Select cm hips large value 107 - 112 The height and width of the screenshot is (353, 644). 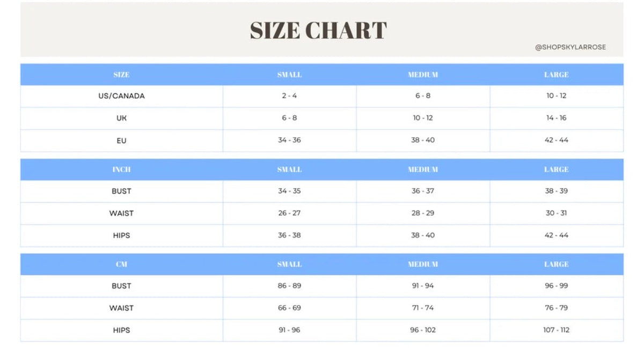point(556,330)
